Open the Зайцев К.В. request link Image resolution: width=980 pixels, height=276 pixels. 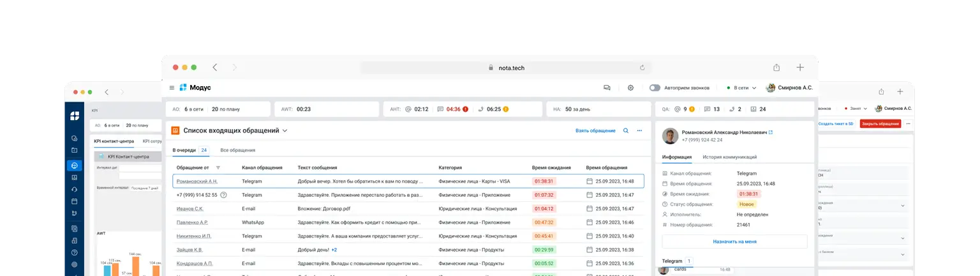(x=189, y=250)
